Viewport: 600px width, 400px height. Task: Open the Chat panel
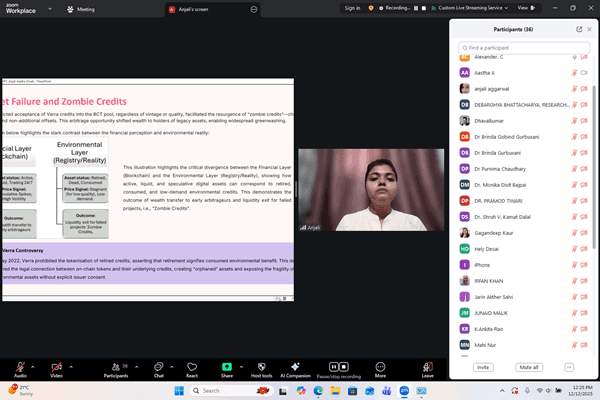158,369
